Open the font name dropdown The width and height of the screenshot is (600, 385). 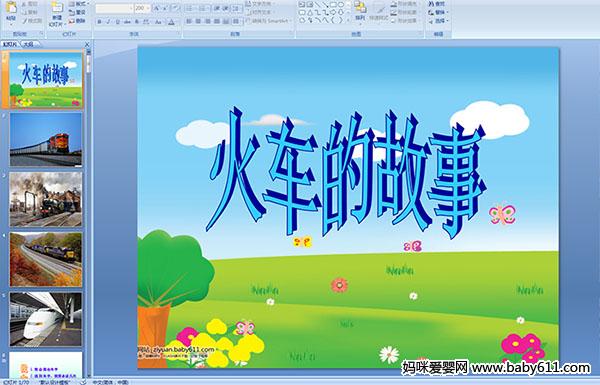point(114,8)
